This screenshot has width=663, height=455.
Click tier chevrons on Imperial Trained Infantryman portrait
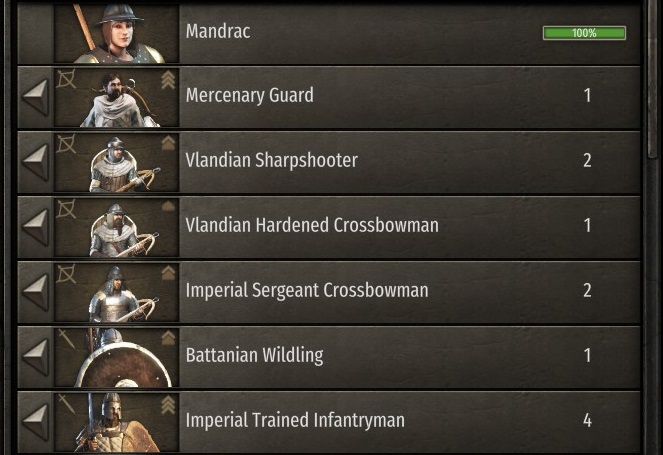[x=168, y=405]
